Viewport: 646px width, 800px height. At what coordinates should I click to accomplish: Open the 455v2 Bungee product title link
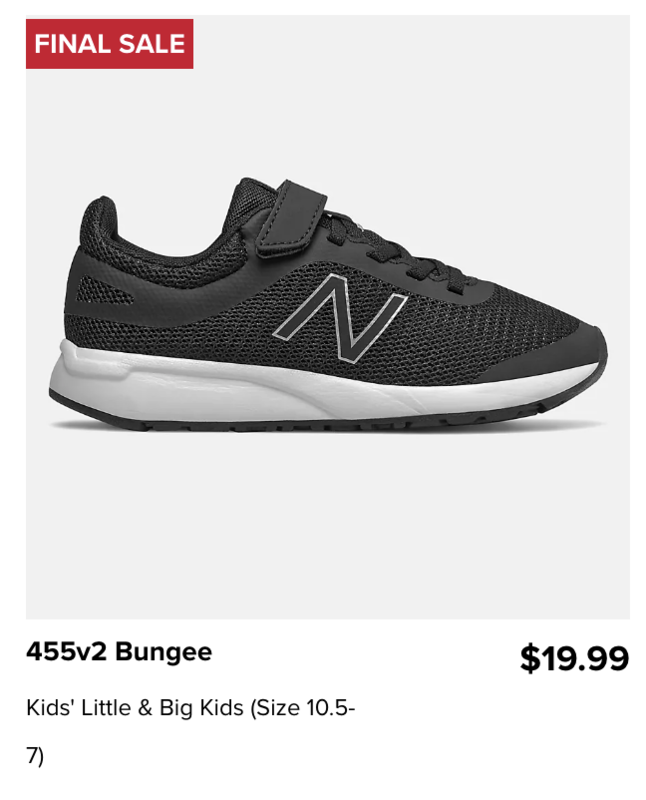pos(119,652)
